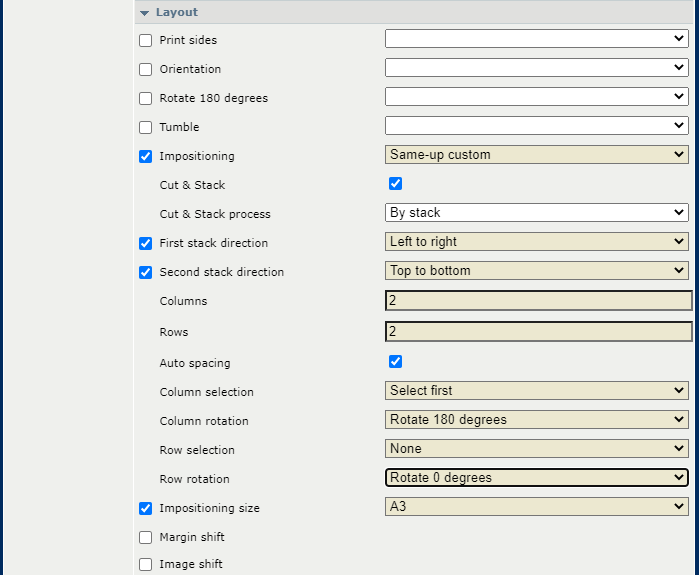Enable Rotate 180 degrees checkbox
Screen dimensions: 699x575
tap(146, 99)
